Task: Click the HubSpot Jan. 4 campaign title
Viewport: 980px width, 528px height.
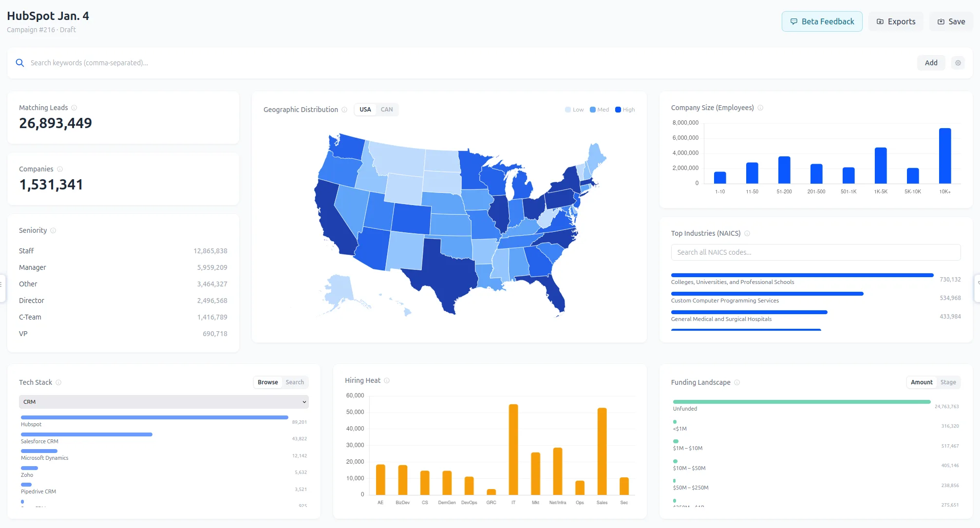Action: (48, 16)
